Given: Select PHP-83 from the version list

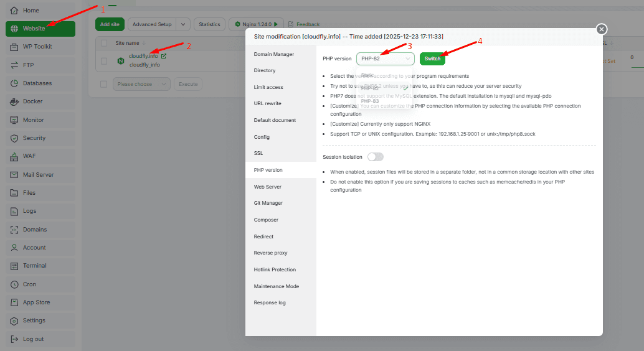Looking at the screenshot, I should pyautogui.click(x=370, y=101).
